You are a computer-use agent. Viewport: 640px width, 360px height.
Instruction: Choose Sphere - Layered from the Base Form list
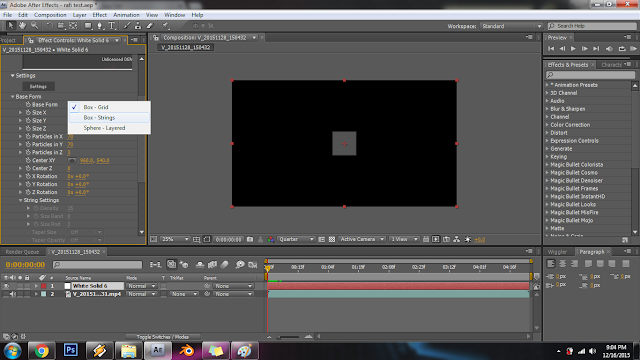(109, 128)
